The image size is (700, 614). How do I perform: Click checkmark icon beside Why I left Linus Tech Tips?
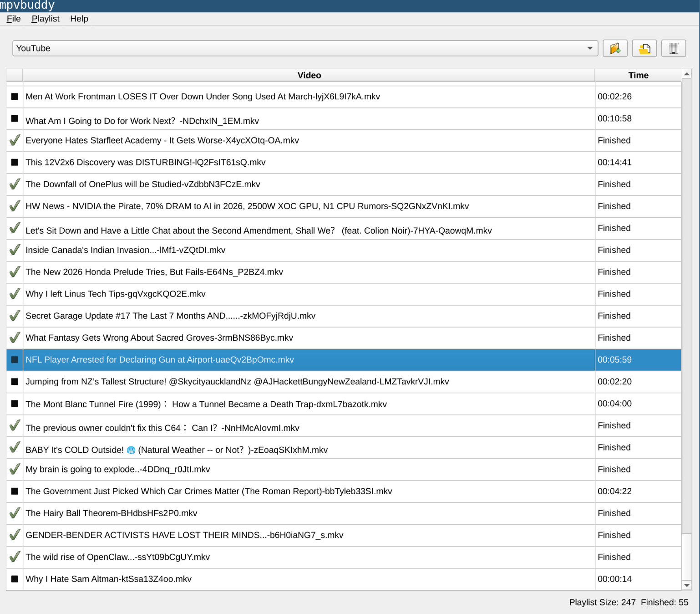coord(15,294)
